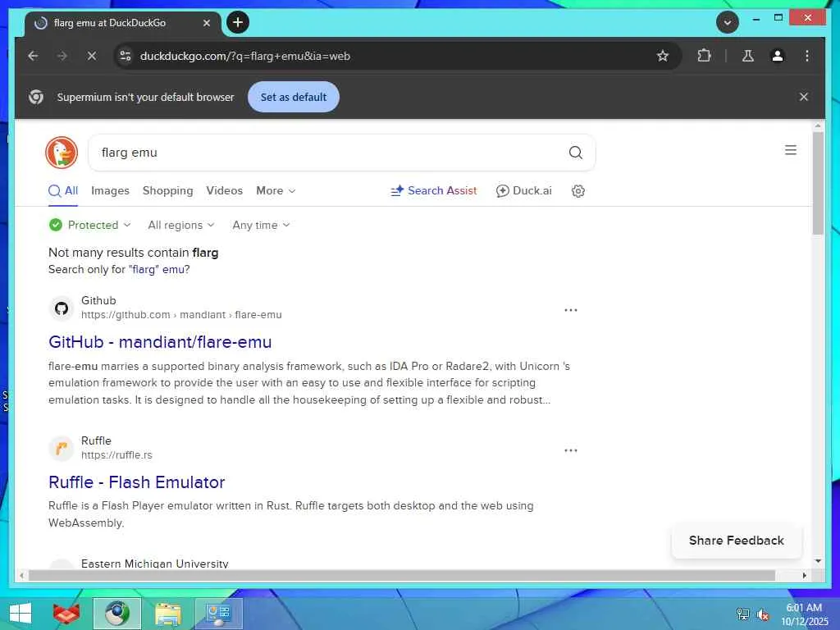
Task: Click the browser back arrow
Action: tap(33, 56)
